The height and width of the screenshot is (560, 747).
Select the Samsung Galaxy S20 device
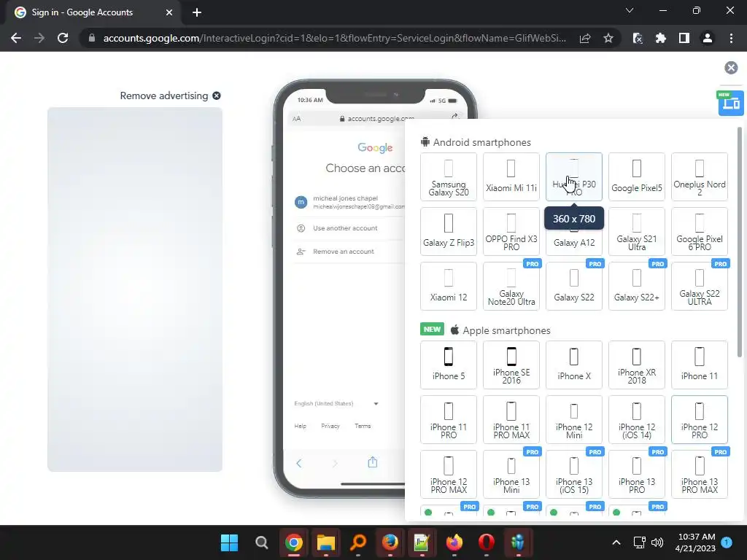pos(449,176)
